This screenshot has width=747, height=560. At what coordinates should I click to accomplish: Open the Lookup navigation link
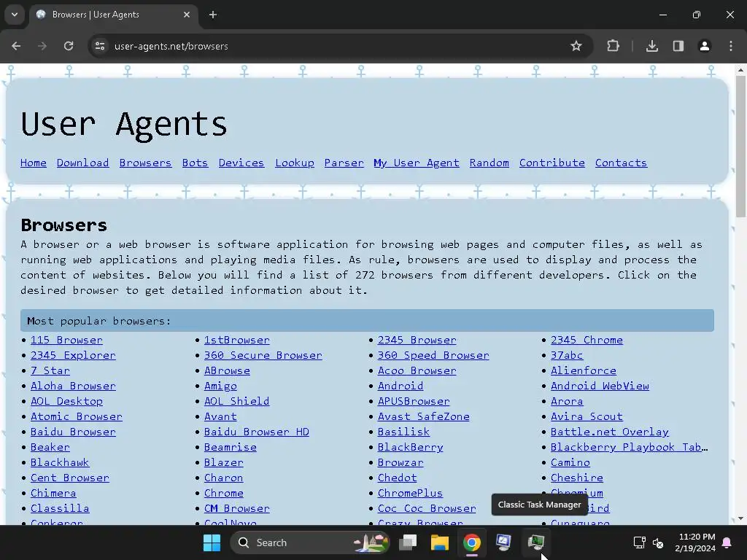(295, 163)
